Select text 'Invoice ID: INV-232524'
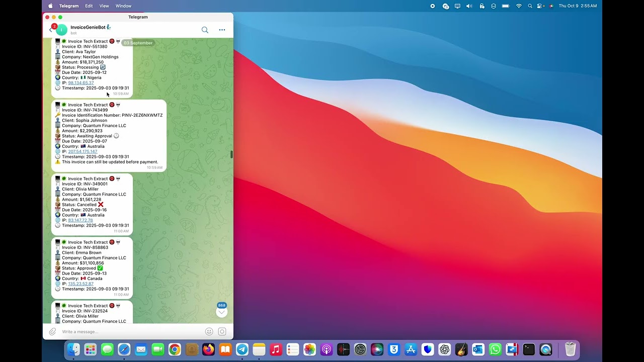Viewport: 644px width, 362px height. [x=85, y=311]
